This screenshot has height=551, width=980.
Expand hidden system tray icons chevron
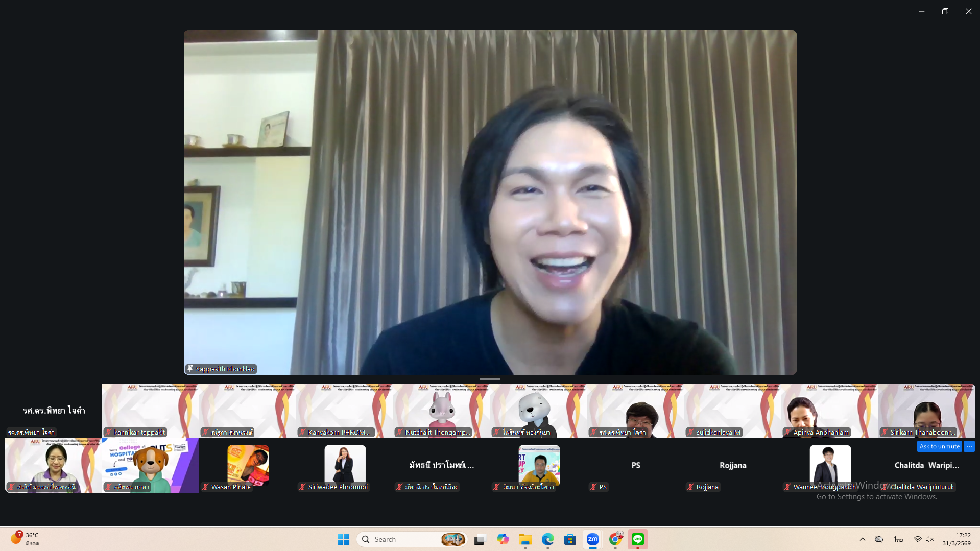coord(863,539)
